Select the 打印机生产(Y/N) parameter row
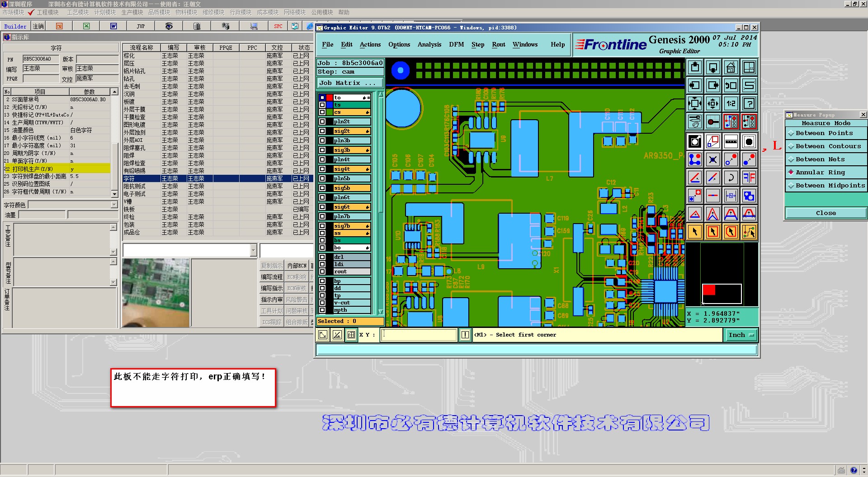 click(57, 168)
